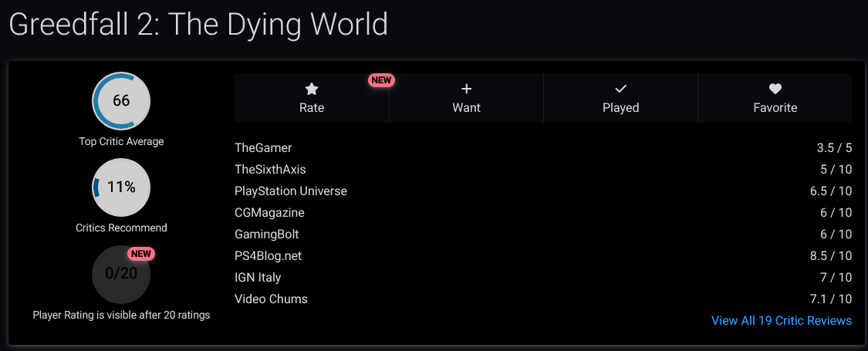Open PlayStation Universe review

click(291, 191)
